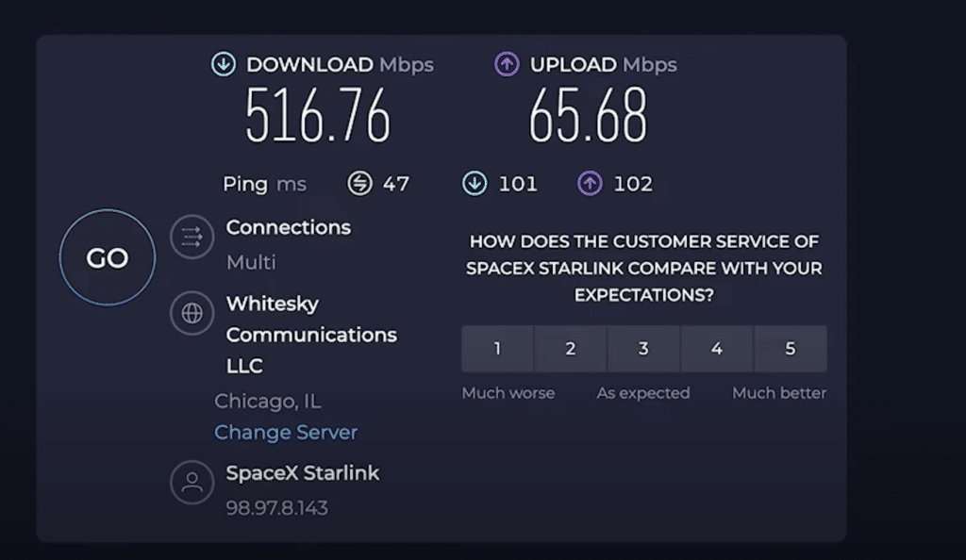Pick rating 5 in the survey
Screen dimensions: 966x560
pyautogui.click(x=791, y=349)
